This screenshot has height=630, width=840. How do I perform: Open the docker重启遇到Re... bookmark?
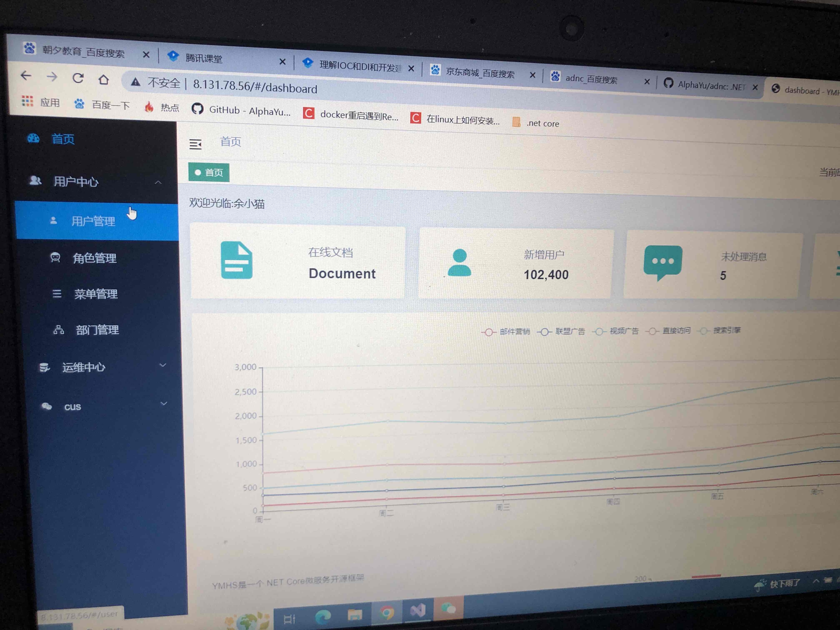tap(350, 115)
